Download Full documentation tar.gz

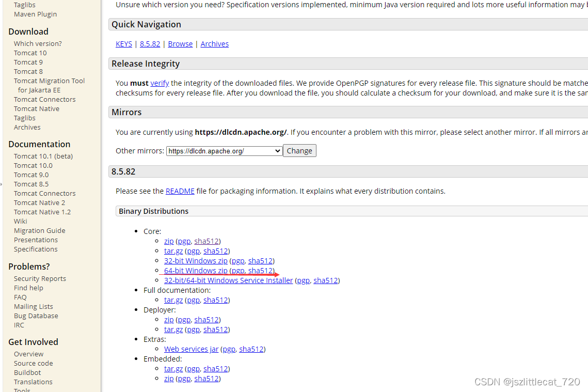(x=173, y=300)
